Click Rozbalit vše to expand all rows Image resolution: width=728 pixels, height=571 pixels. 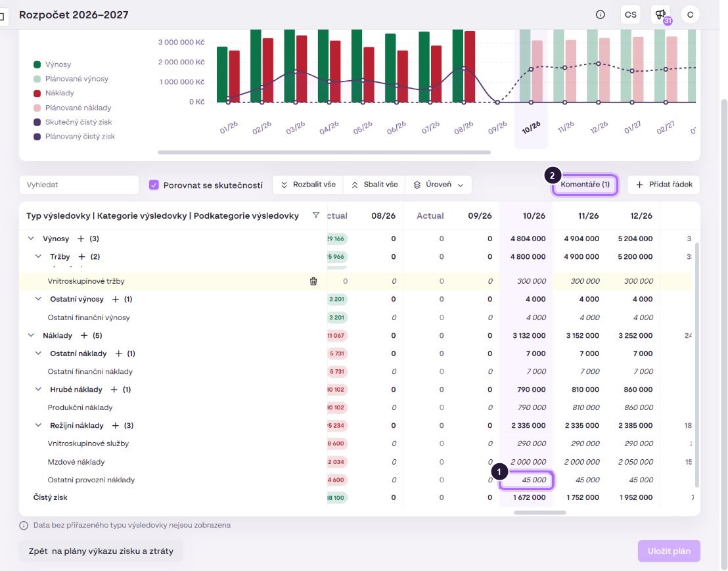[x=307, y=185]
